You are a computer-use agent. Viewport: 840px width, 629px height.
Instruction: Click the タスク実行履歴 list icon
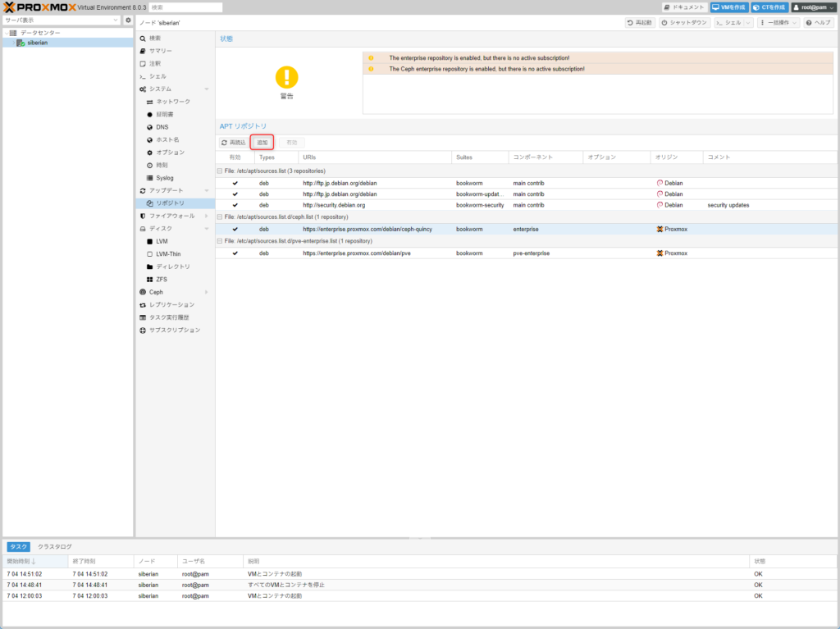click(143, 317)
